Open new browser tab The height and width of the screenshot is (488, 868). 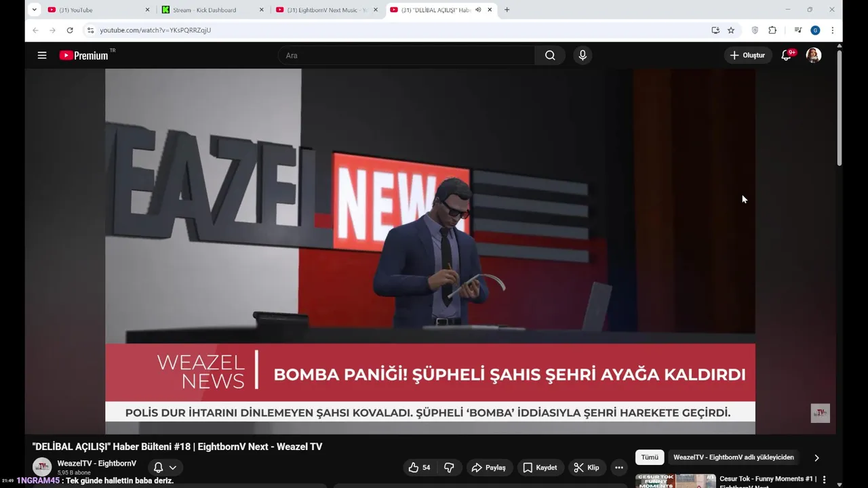(507, 9)
